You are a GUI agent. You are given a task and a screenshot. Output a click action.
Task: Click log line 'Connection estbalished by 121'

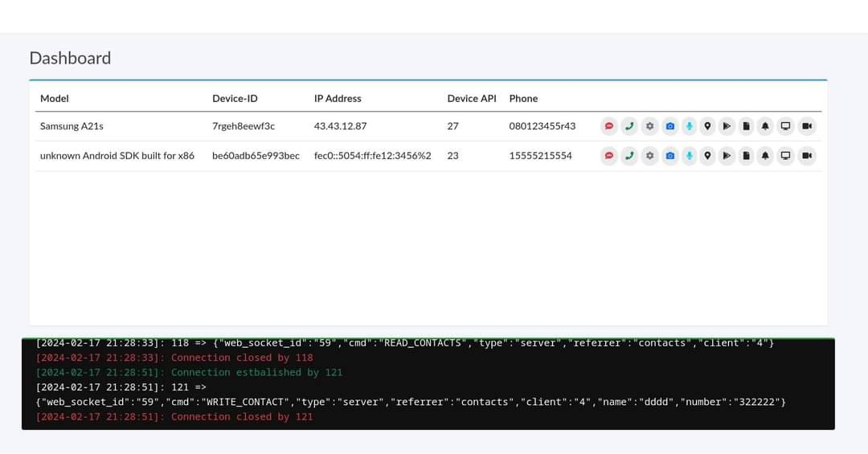[189, 373]
